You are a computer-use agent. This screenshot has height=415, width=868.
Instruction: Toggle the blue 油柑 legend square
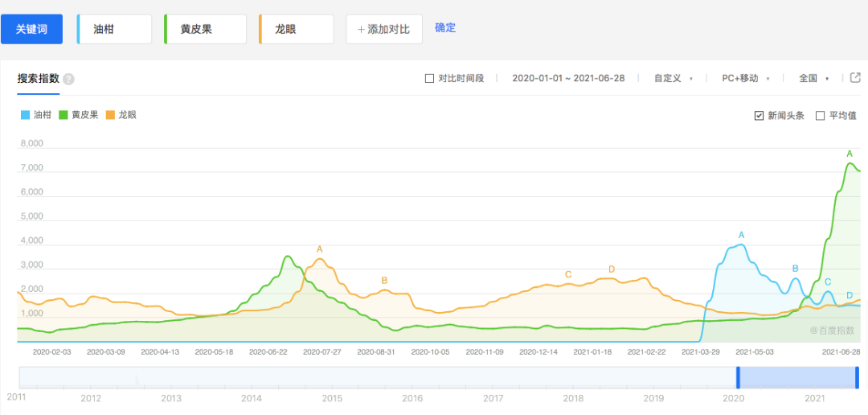click(25, 115)
